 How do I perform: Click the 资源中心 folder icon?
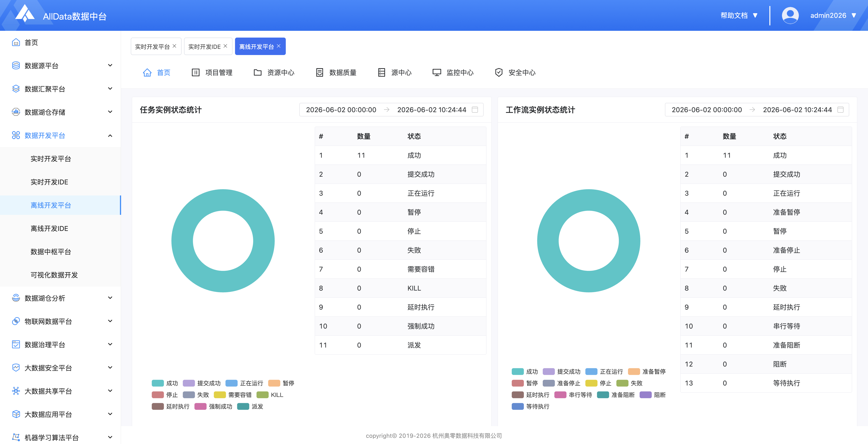point(257,73)
